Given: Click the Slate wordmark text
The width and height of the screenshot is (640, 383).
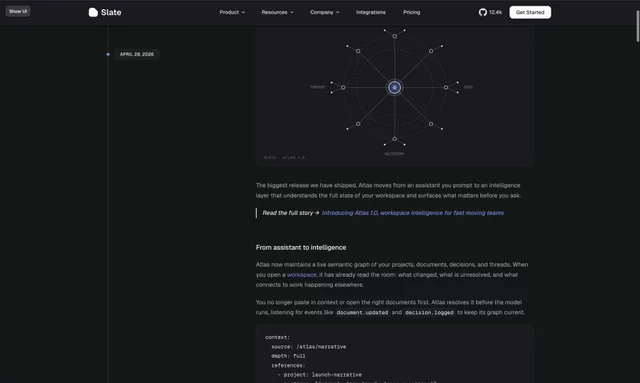Looking at the screenshot, I should tap(111, 12).
